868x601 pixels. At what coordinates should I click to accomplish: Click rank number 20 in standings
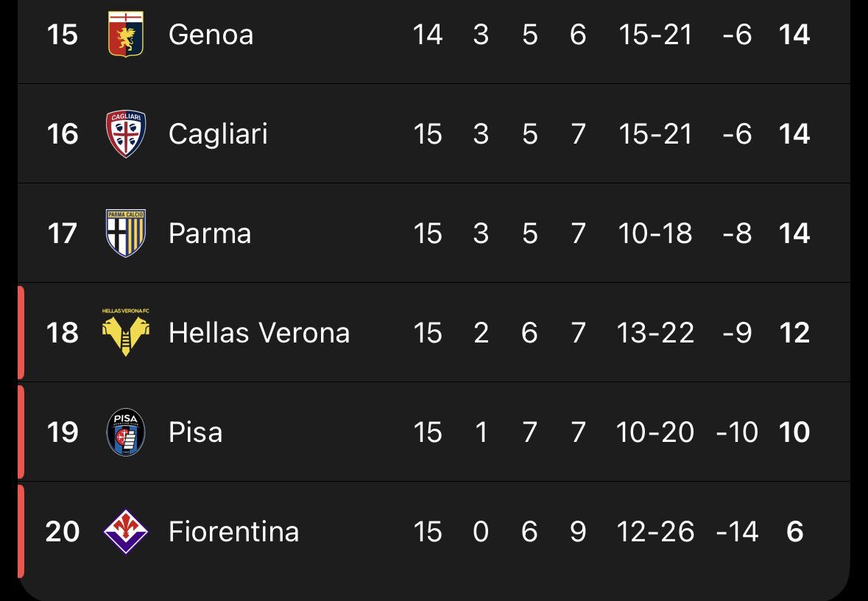pos(62,532)
